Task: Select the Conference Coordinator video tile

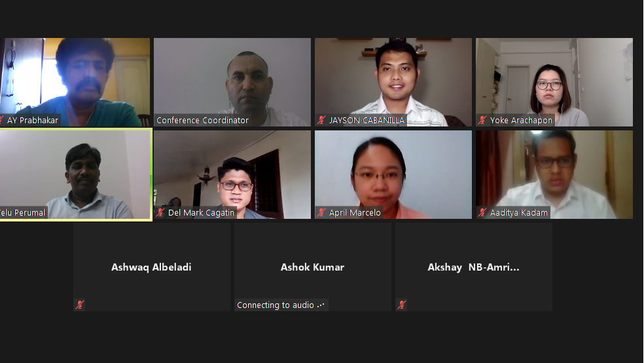Action: tap(232, 82)
